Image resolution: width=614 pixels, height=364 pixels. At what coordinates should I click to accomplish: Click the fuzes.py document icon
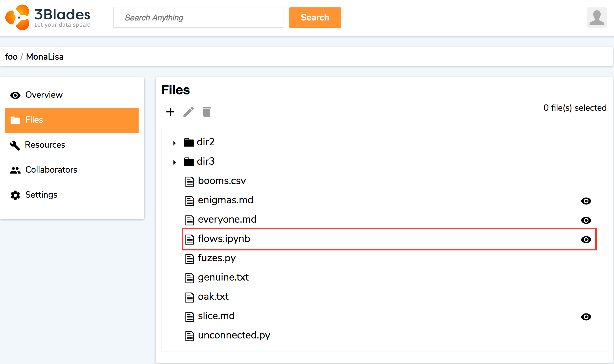(x=190, y=259)
